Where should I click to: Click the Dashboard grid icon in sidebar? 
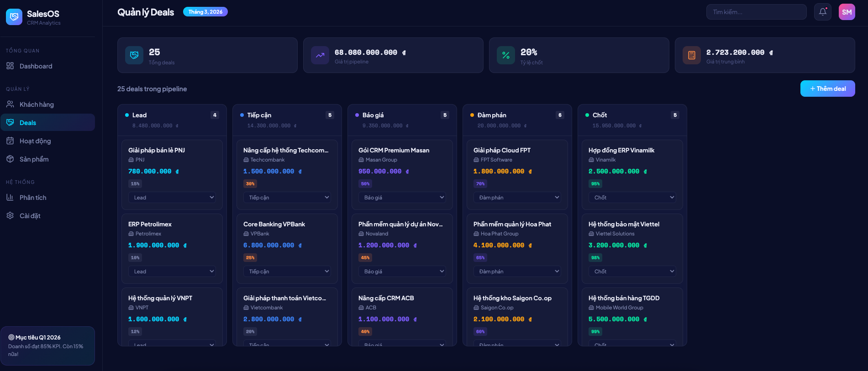point(10,66)
